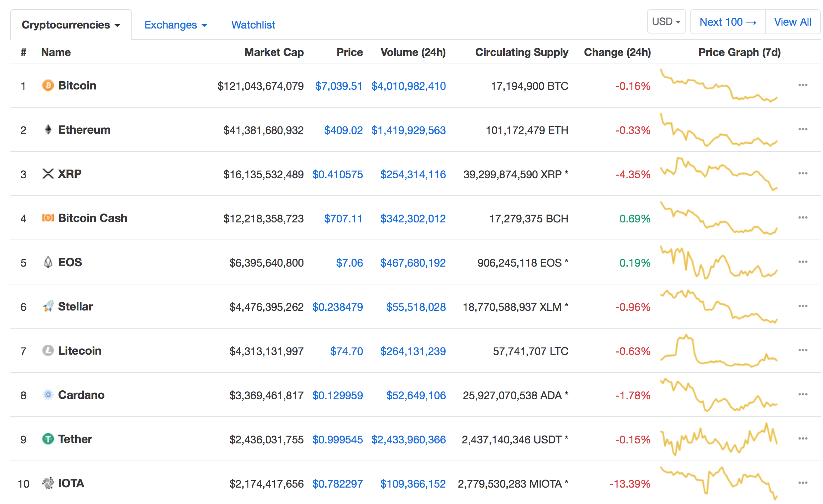Click Ethereum volume $1,419,929,563
Viewport: 823px width, 504px height.
click(409, 130)
